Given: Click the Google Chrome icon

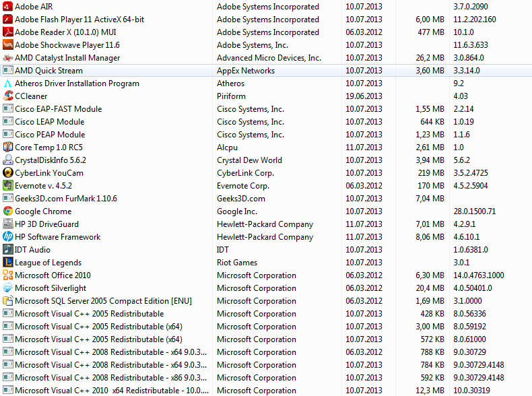Looking at the screenshot, I should pos(8,211).
